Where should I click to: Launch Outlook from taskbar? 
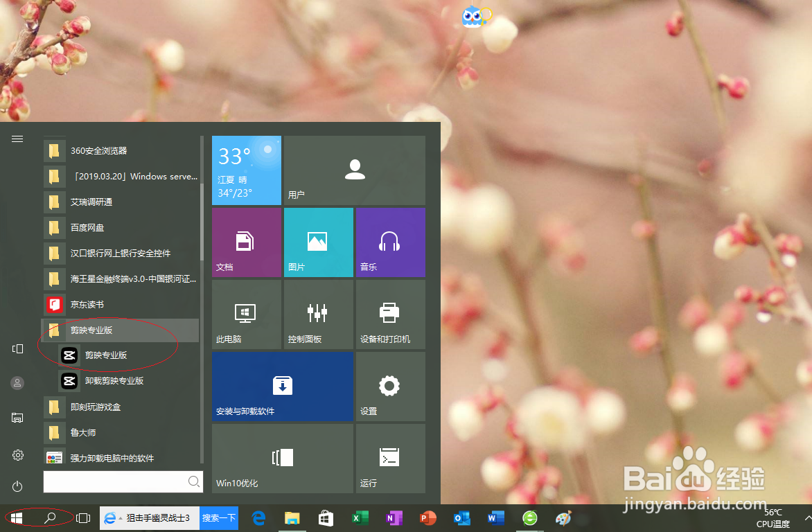pyautogui.click(x=461, y=518)
